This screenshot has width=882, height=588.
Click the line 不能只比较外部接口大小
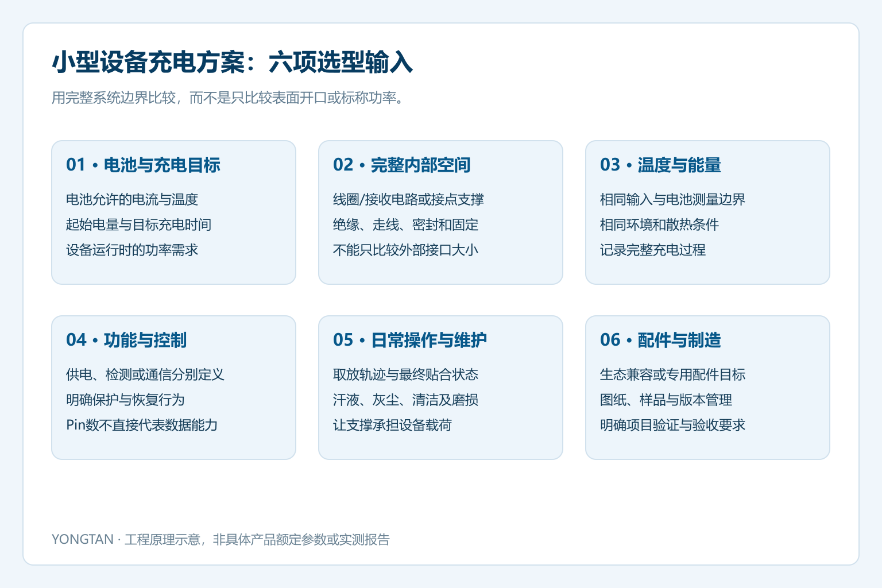(406, 250)
